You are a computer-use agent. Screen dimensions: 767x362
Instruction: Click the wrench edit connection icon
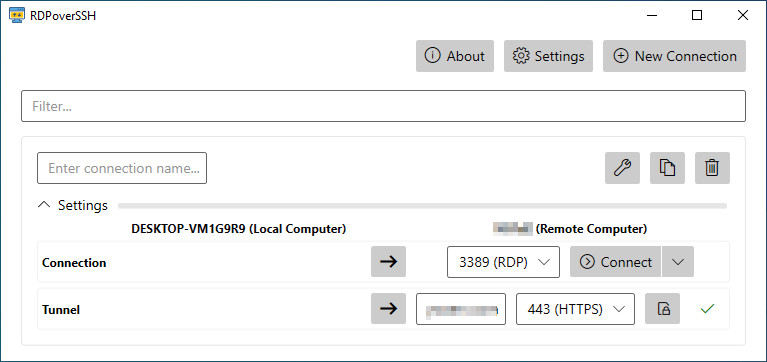tap(622, 168)
